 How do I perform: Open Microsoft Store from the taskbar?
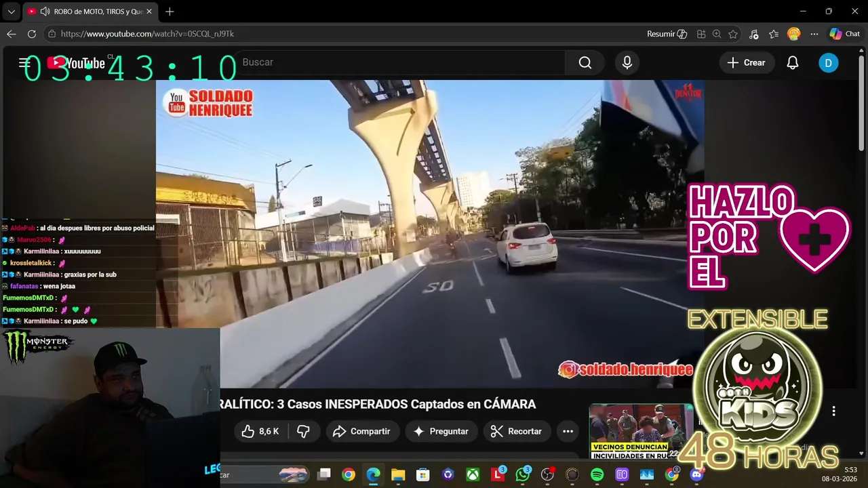tap(423, 474)
